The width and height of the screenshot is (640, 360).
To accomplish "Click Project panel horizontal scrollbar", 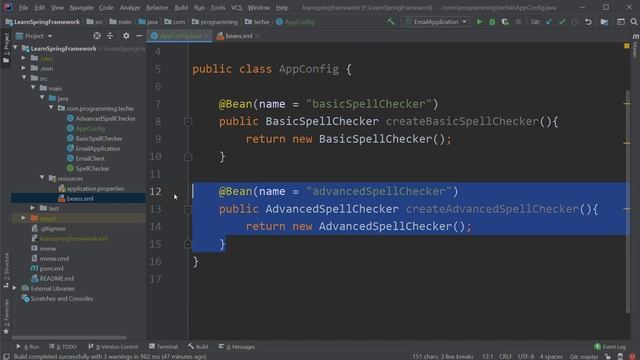I will point(69,338).
